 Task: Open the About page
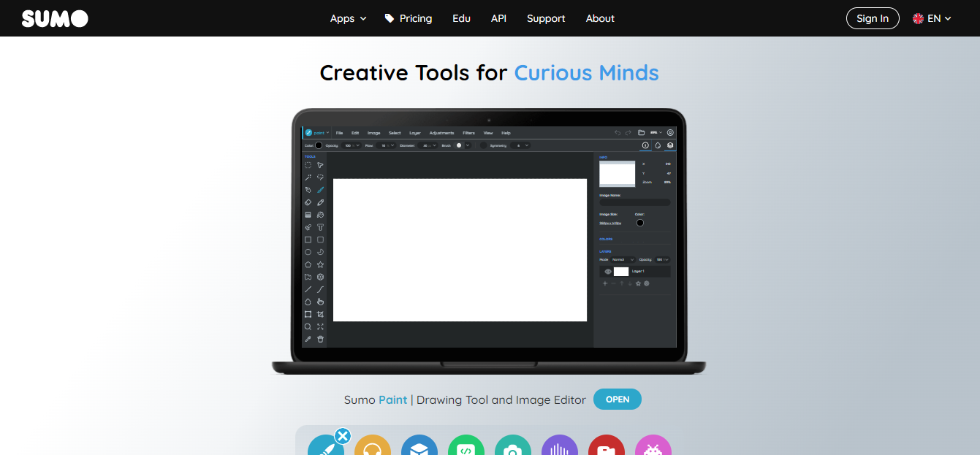point(600,18)
